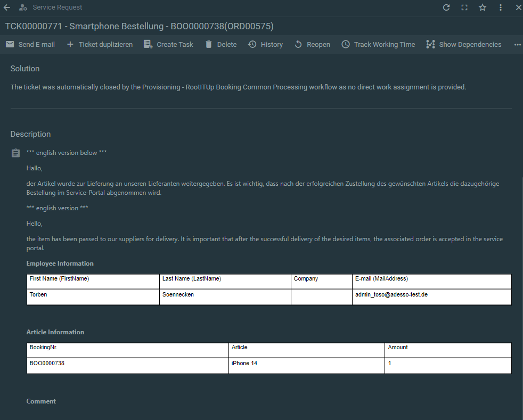Image resolution: width=523 pixels, height=420 pixels.
Task: Toggle fullscreen mode icon
Action: (x=464, y=7)
